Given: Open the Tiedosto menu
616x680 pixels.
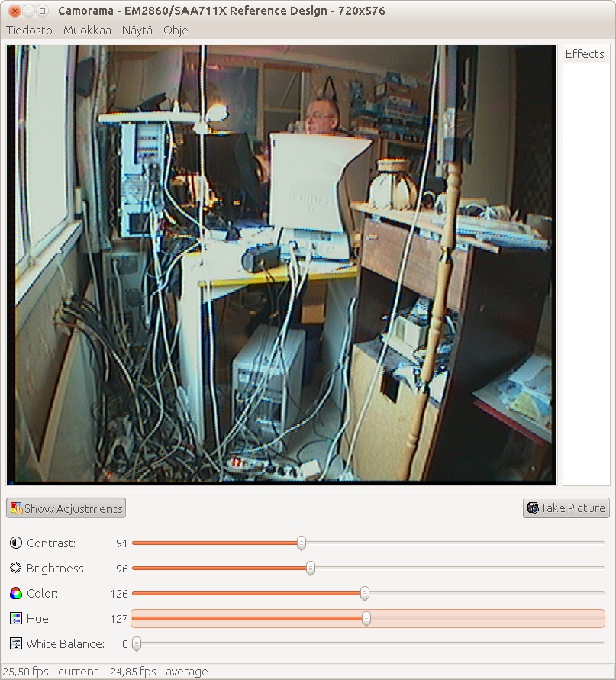Looking at the screenshot, I should 29,31.
